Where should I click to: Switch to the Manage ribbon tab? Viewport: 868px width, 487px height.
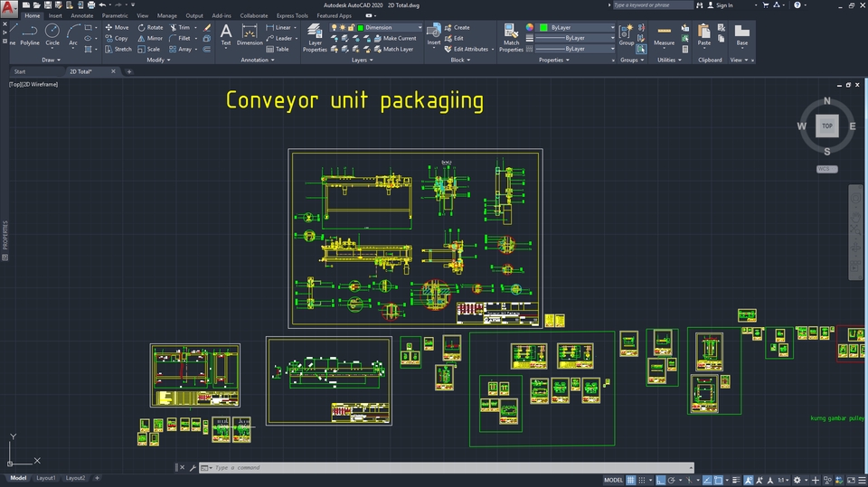click(x=166, y=15)
